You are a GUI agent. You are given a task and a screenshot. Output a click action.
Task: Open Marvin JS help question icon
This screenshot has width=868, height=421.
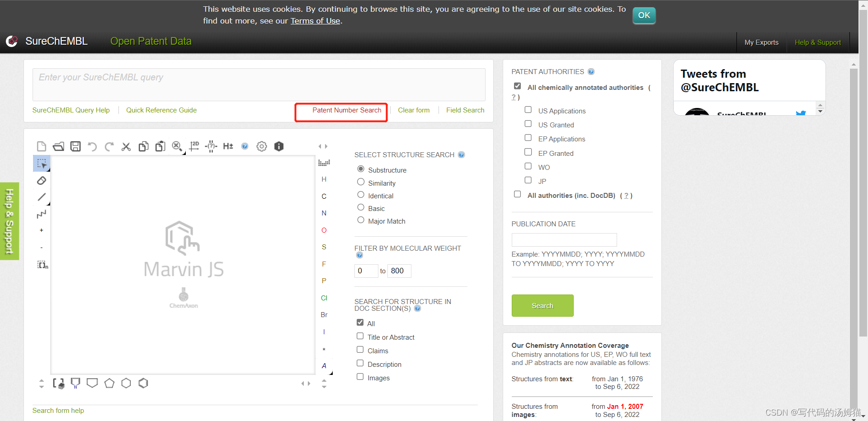(245, 146)
